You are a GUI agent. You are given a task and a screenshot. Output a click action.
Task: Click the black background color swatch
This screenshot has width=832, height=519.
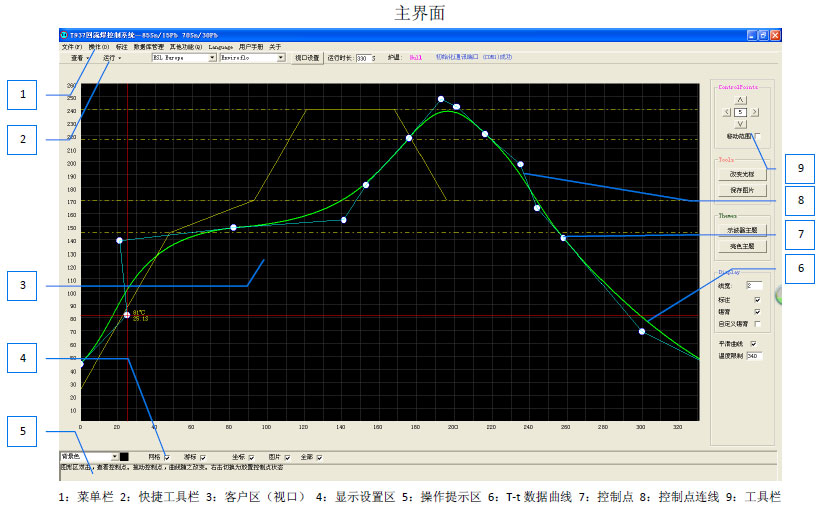point(124,457)
